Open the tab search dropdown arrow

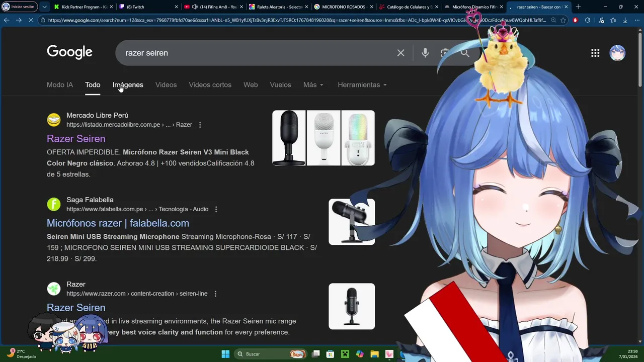44,7
